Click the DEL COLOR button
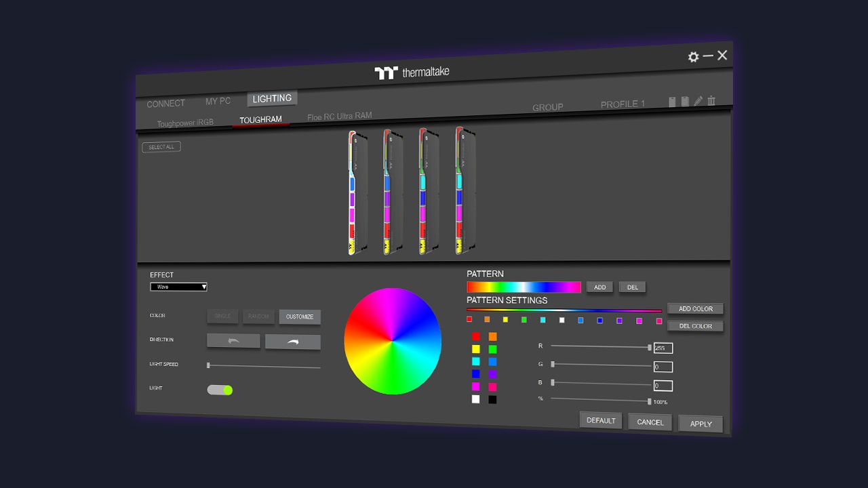Viewport: 868px width, 488px height. [696, 326]
